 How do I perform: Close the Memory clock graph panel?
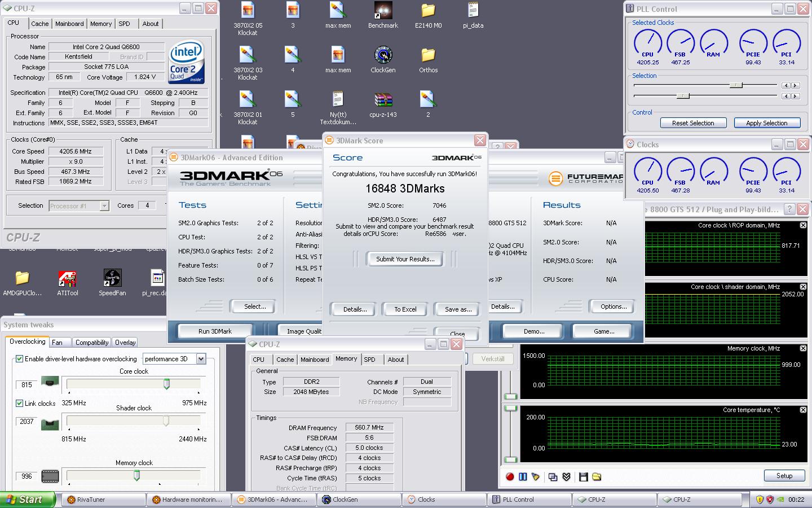(803, 348)
